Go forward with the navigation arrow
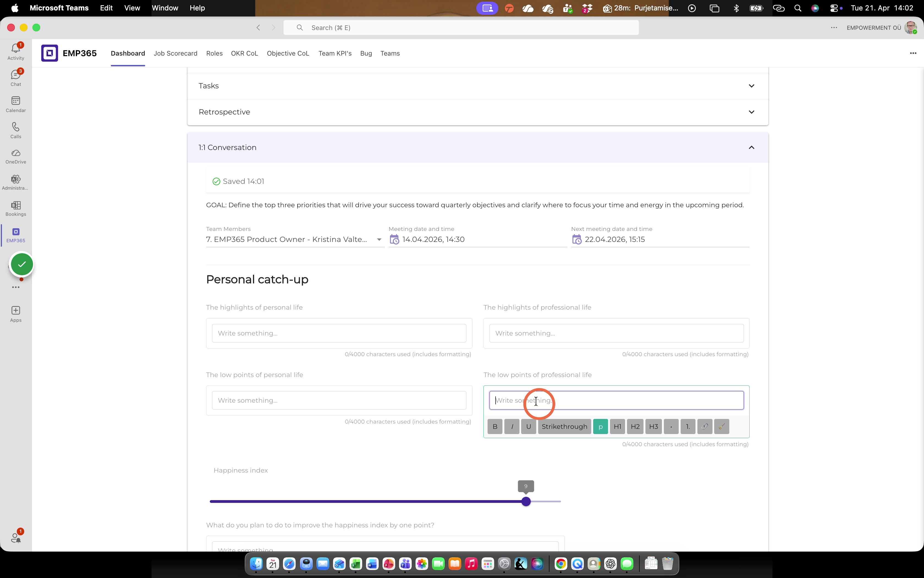The height and width of the screenshot is (578, 924). click(x=273, y=28)
